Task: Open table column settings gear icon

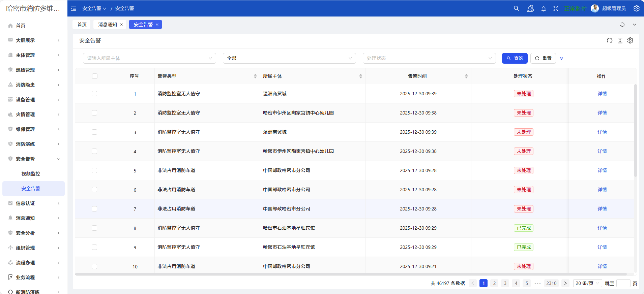Action: point(630,41)
